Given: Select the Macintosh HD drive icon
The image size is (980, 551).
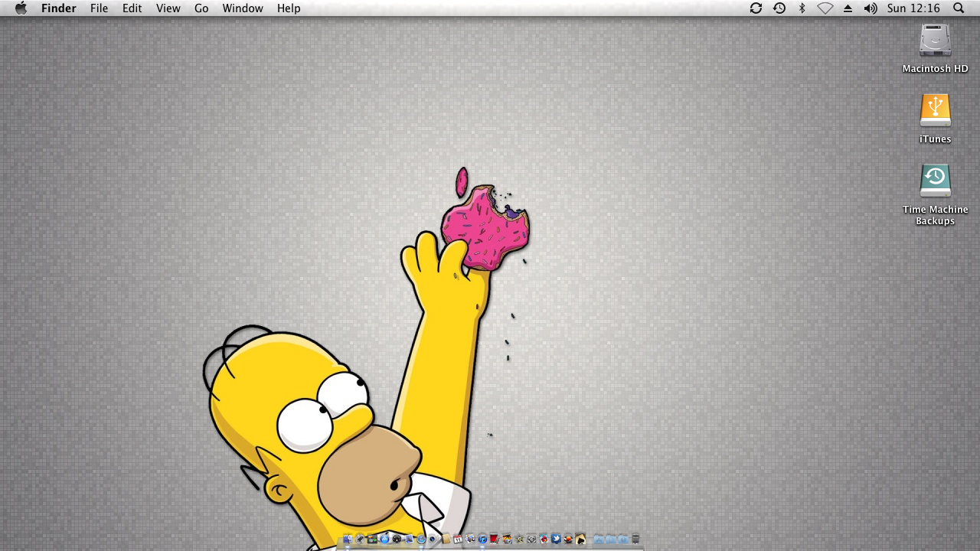Looking at the screenshot, I should pos(935,41).
